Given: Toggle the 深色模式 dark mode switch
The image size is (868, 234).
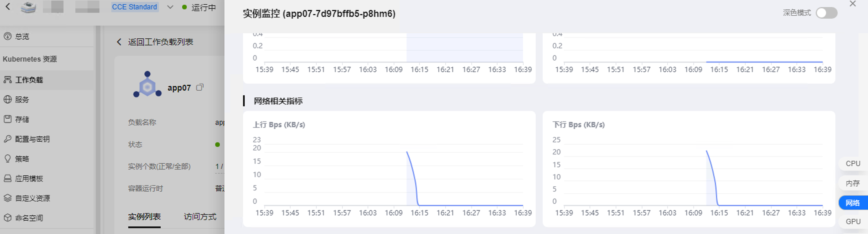Looking at the screenshot, I should coord(826,13).
